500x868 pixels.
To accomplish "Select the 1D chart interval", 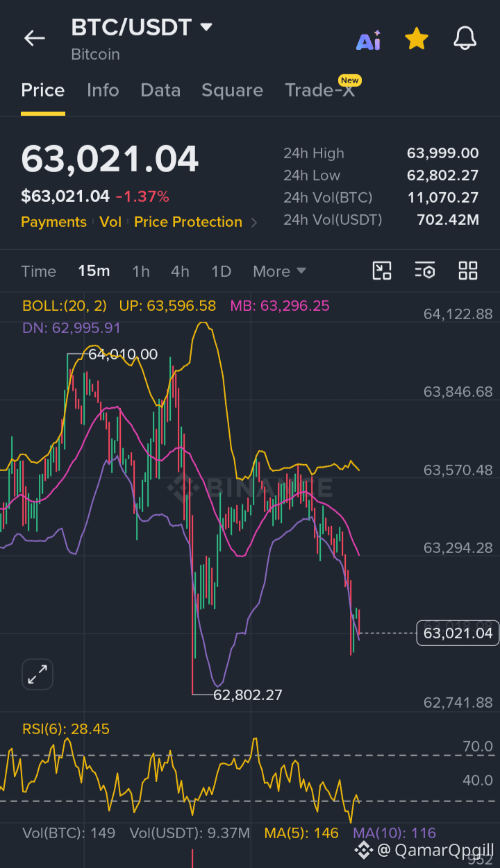I will (221, 271).
